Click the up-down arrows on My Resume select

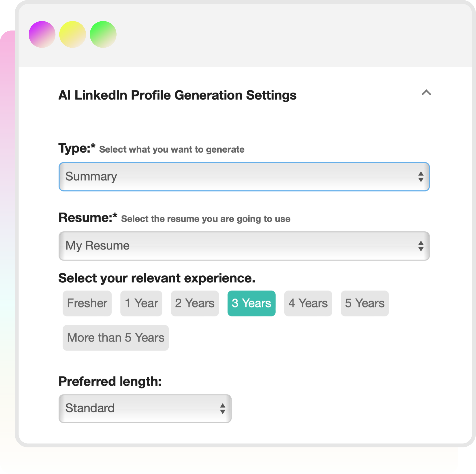(x=421, y=246)
